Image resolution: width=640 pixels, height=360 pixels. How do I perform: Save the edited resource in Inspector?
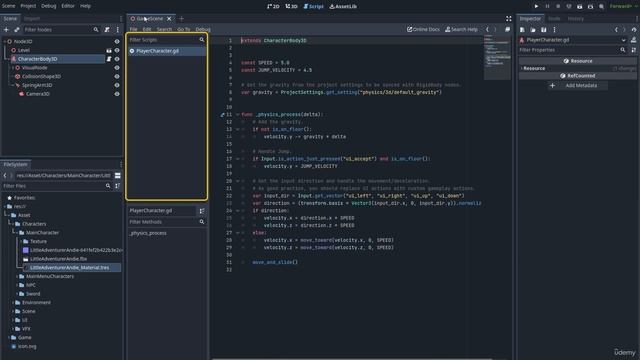[544, 29]
